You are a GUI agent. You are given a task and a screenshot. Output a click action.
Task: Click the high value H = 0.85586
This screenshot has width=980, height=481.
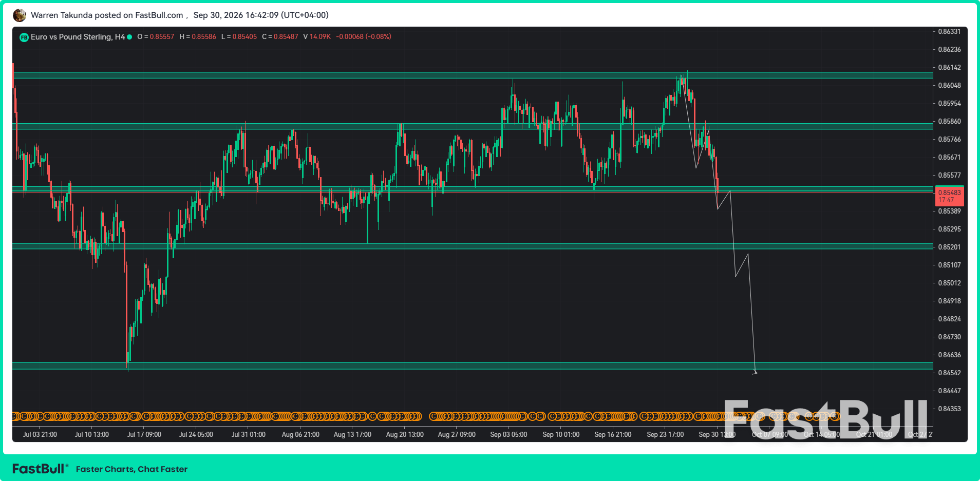pos(198,37)
